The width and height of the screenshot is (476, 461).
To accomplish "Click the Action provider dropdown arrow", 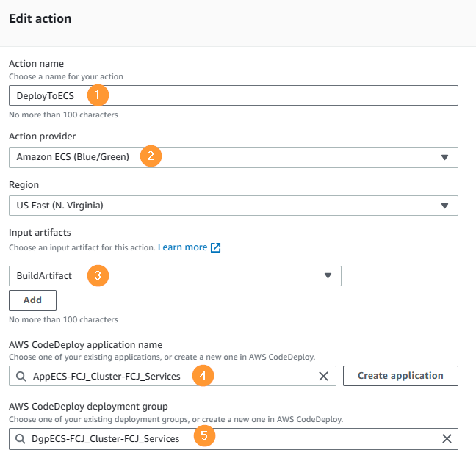I will [x=444, y=157].
